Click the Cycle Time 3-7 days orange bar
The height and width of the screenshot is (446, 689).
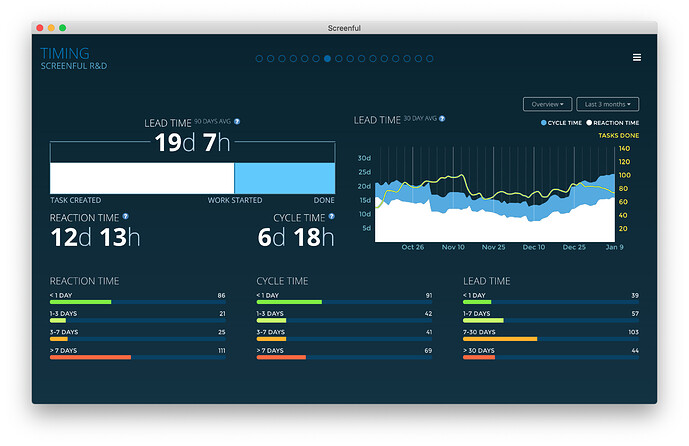pyautogui.click(x=271, y=339)
